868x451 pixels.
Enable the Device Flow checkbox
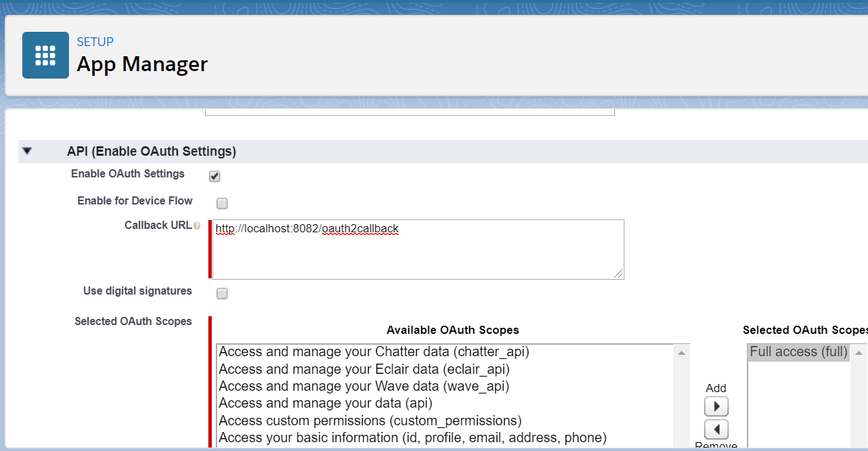pos(221,202)
